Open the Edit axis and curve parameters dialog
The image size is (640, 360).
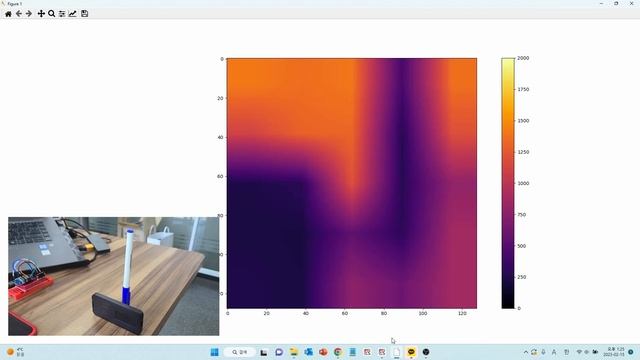click(73, 13)
